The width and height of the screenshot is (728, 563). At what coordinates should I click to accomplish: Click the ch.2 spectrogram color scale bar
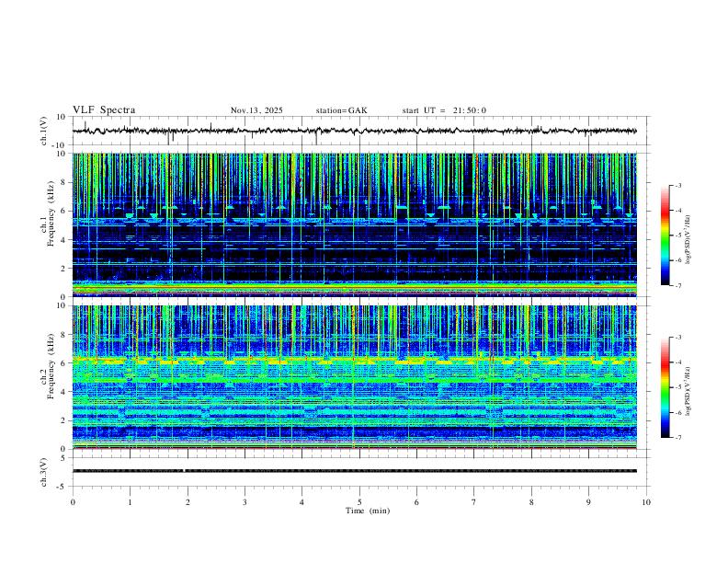point(665,387)
